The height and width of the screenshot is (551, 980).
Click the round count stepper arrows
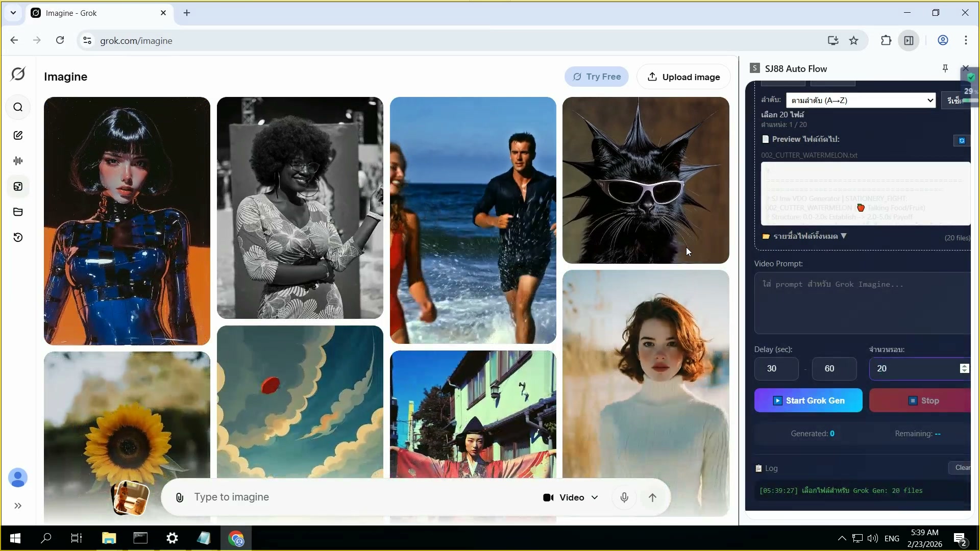(964, 368)
